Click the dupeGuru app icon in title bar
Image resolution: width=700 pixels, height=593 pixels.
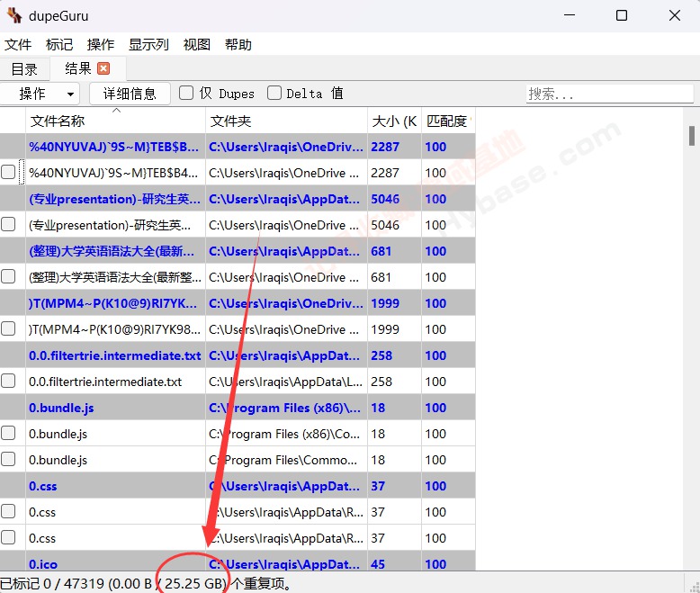[13, 15]
